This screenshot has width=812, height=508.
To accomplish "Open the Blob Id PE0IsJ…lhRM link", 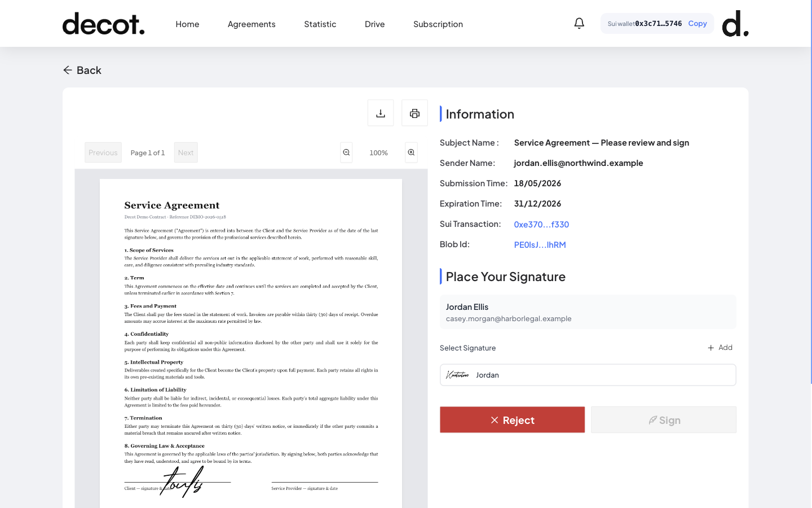I will tap(540, 244).
